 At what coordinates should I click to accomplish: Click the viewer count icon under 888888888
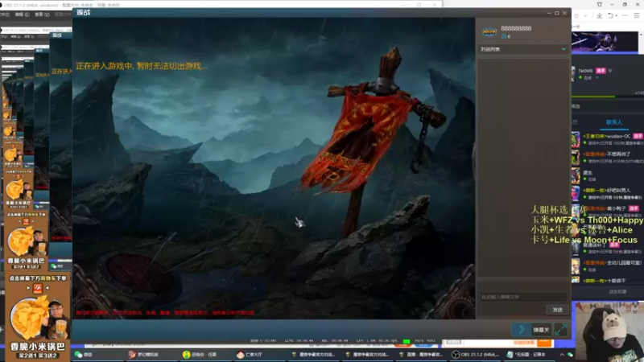(504, 36)
